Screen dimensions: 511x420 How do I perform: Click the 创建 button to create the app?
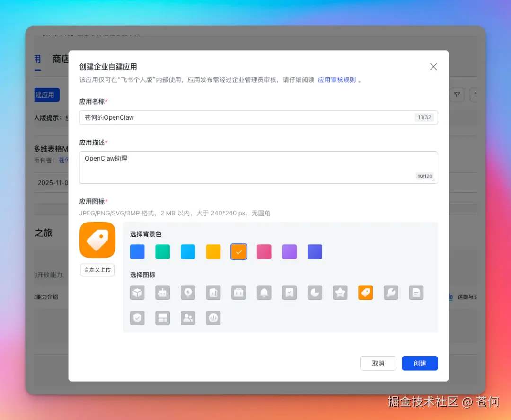pos(420,363)
